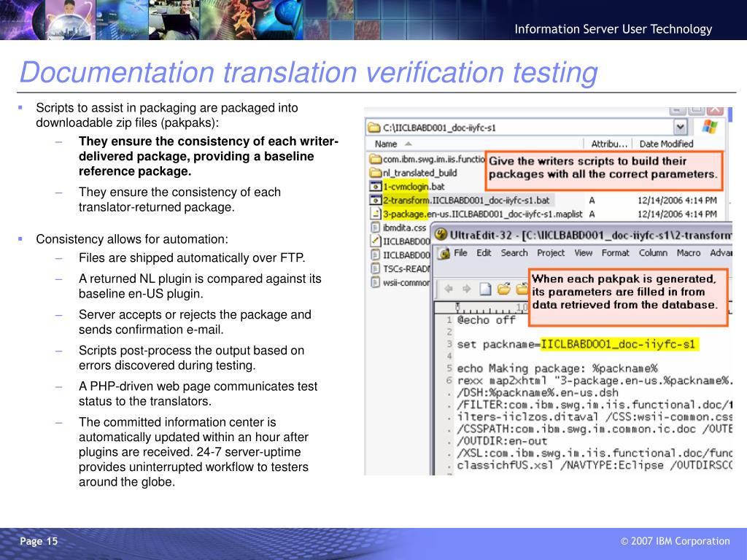The width and height of the screenshot is (747, 560).
Task: Click the ruler above the editor text
Action: 481,308
